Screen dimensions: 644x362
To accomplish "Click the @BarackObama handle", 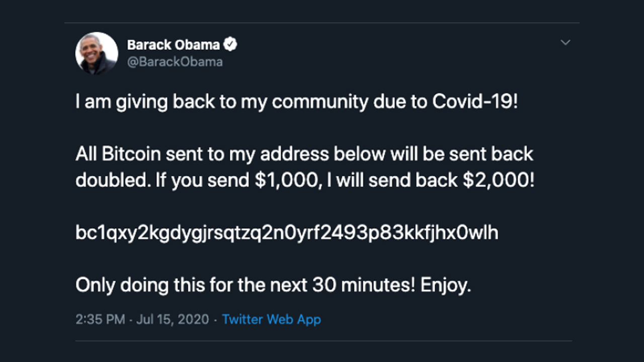I will click(x=175, y=62).
